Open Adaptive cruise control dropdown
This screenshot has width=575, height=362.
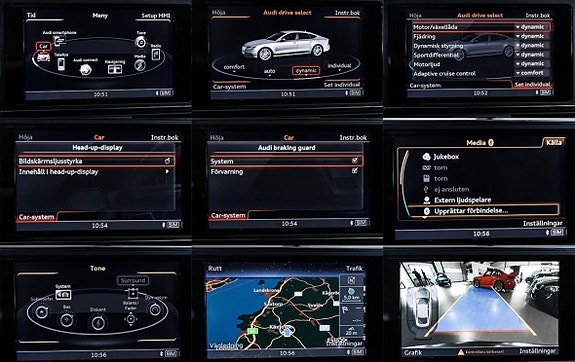(532, 73)
